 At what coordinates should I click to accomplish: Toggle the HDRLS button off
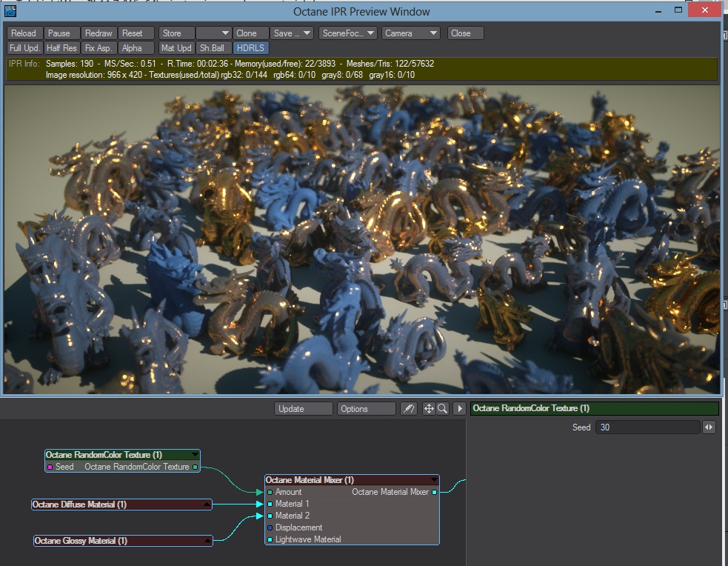point(251,48)
